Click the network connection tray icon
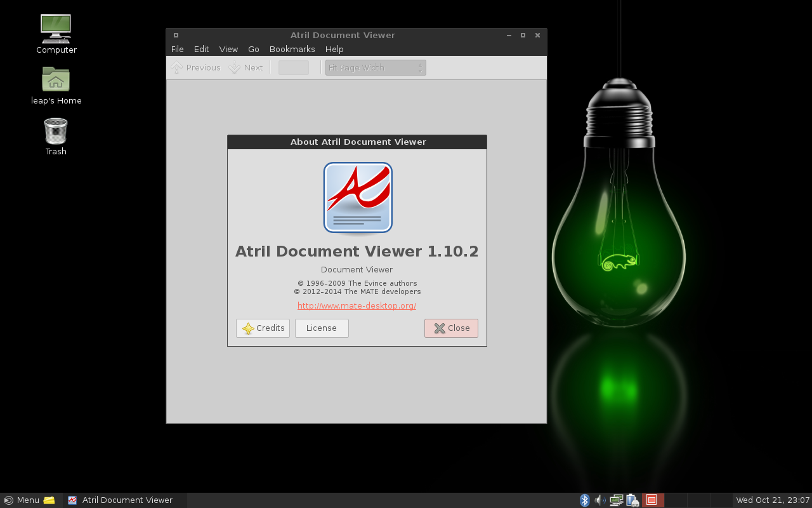The height and width of the screenshot is (508, 812). [616, 500]
